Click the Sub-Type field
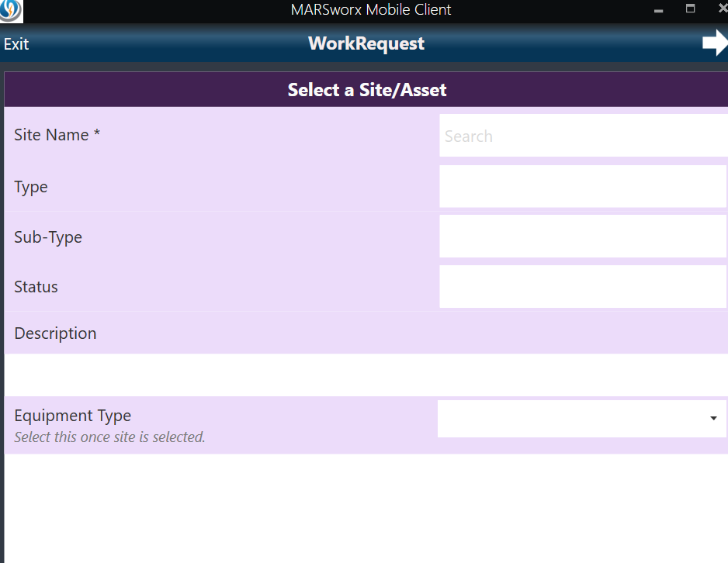Screen dimensions: 728x563 pos(583,237)
